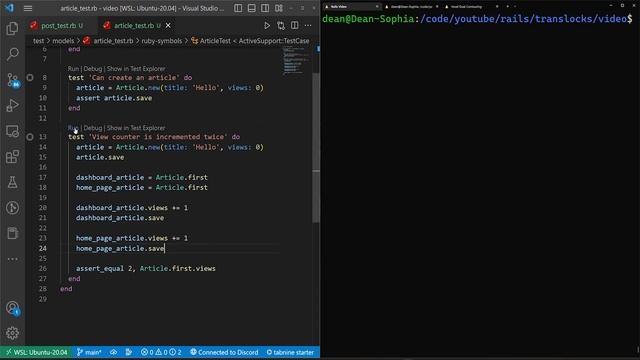
Task: Debug the 'View counter is incremented twice' test
Action: [x=93, y=128]
